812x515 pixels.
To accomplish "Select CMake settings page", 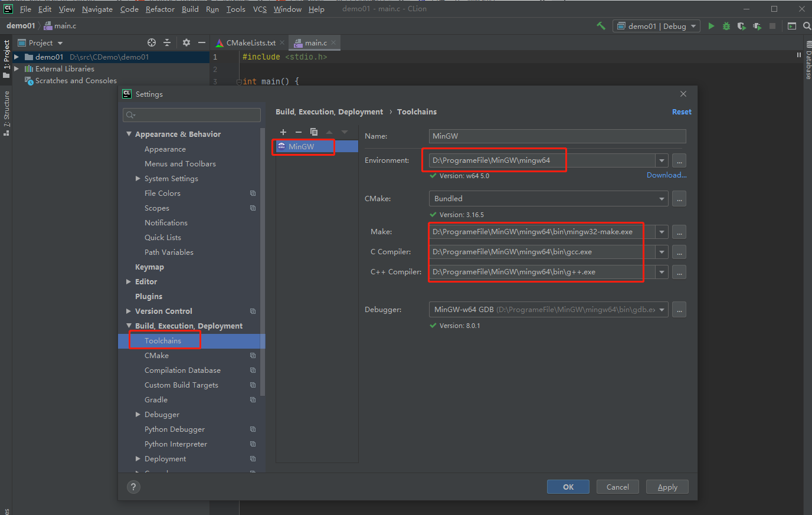I will click(156, 355).
